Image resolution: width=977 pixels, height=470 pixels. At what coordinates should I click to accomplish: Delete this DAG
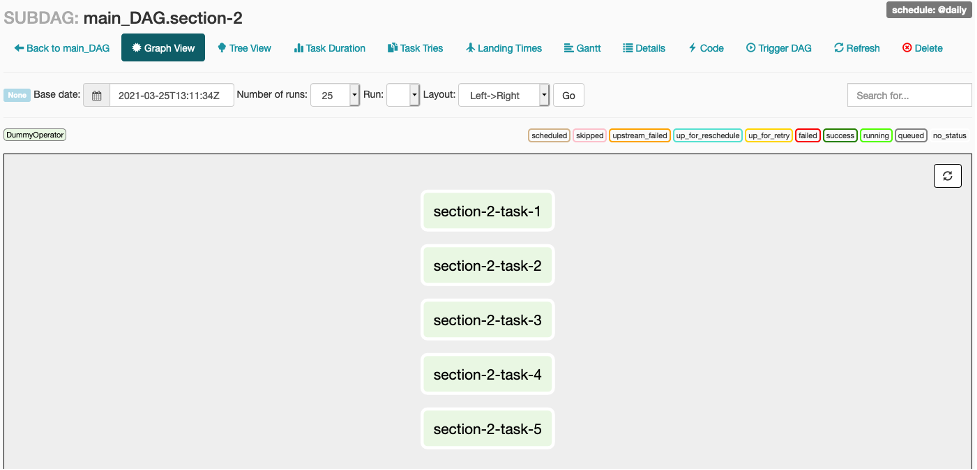(x=922, y=48)
